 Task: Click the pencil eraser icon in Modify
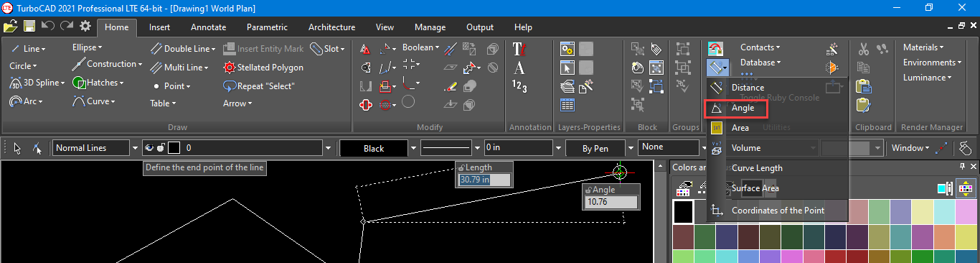click(x=451, y=86)
